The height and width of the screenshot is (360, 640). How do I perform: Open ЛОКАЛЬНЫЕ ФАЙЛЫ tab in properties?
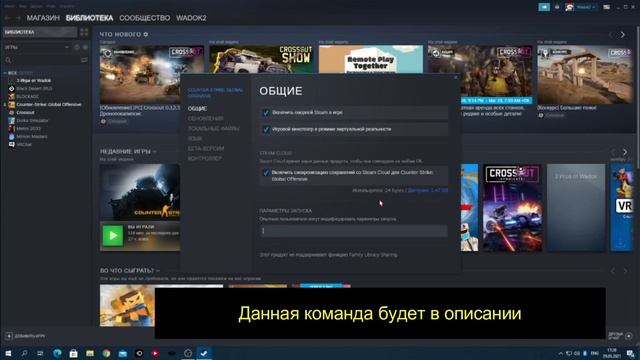click(213, 129)
